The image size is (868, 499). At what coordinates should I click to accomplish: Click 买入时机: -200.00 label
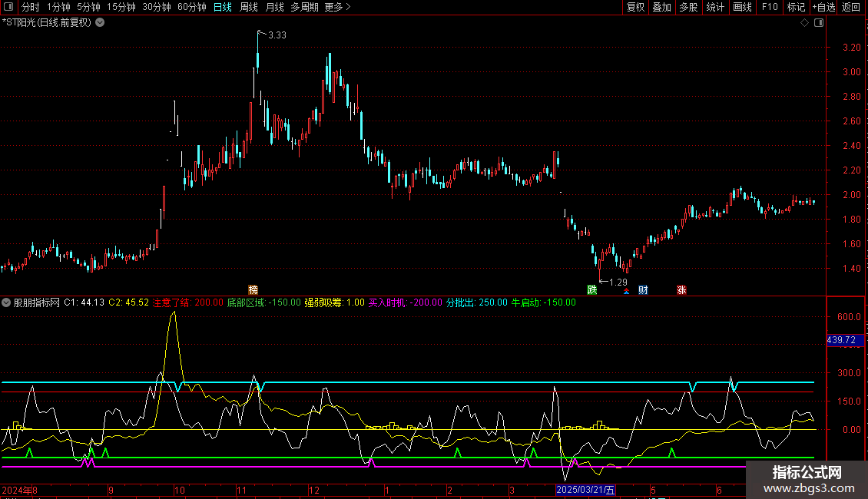tap(406, 302)
